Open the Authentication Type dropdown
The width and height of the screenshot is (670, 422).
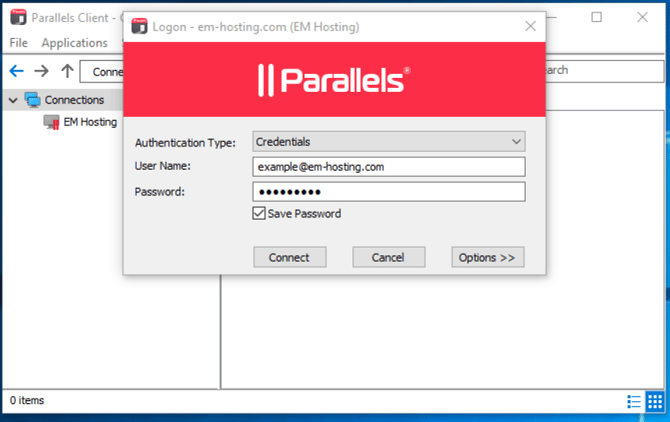389,142
